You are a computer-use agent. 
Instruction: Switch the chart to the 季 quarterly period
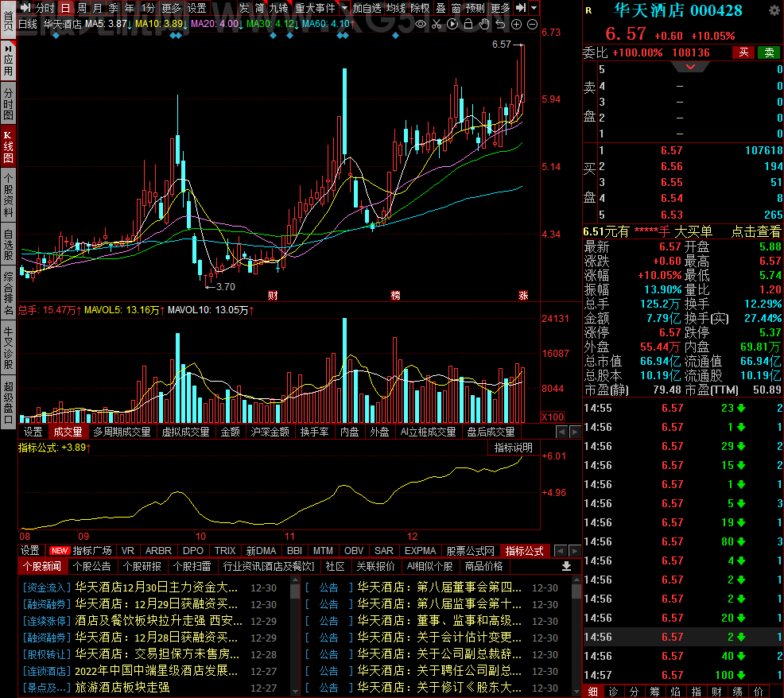[114, 8]
